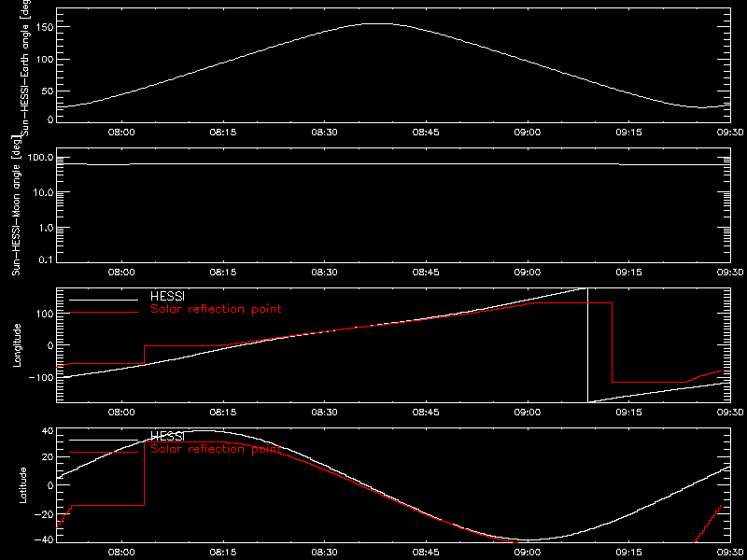747x560 pixels.
Task: Click white HESSI legend line in Latitude plot
Action: pyautogui.click(x=104, y=440)
